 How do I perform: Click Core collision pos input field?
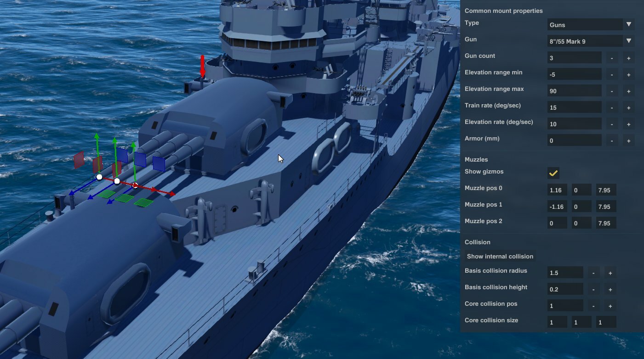[565, 306]
